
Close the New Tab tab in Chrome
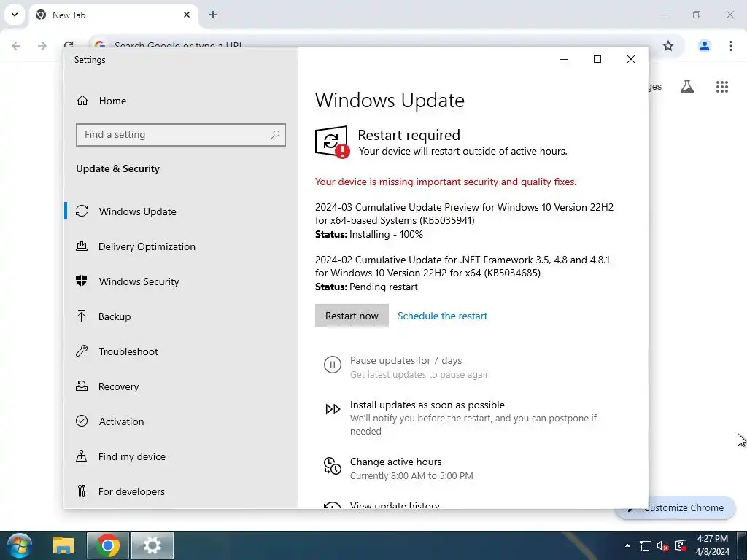(x=187, y=15)
